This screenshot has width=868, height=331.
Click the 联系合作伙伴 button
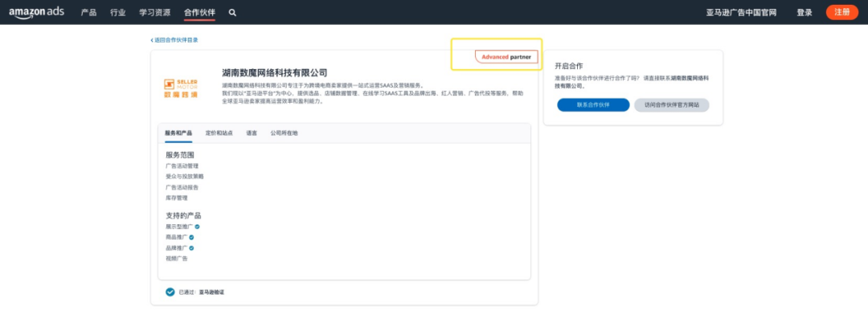coord(593,104)
